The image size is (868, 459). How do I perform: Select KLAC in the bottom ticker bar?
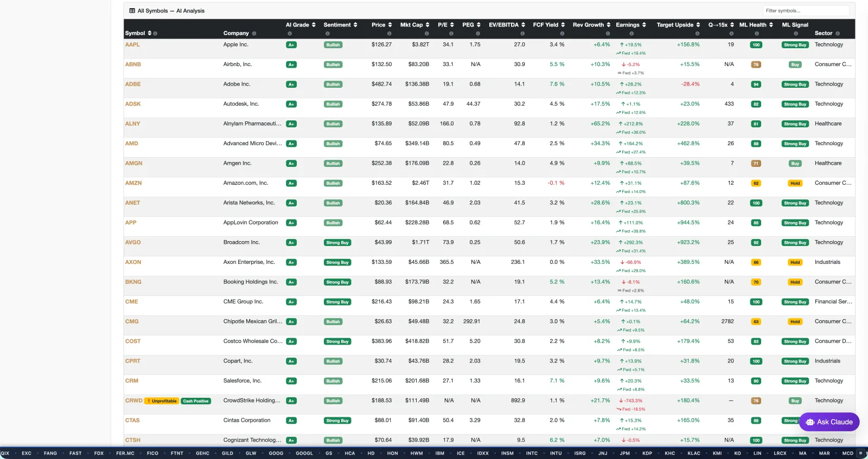(694, 453)
